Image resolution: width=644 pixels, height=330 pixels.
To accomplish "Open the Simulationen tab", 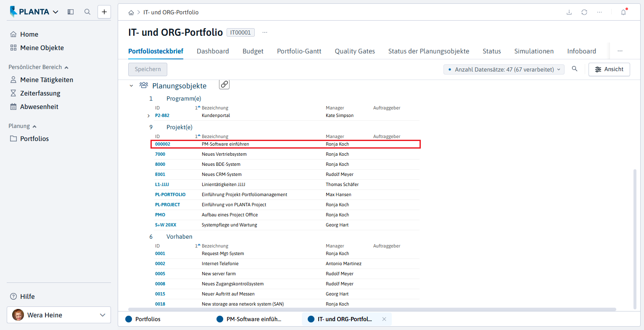I will [534, 51].
